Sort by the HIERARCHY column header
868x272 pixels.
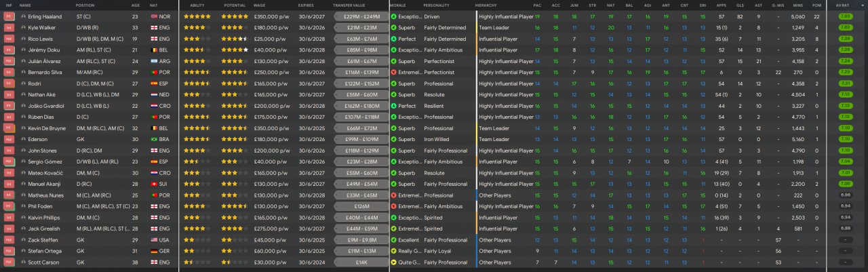pos(485,5)
